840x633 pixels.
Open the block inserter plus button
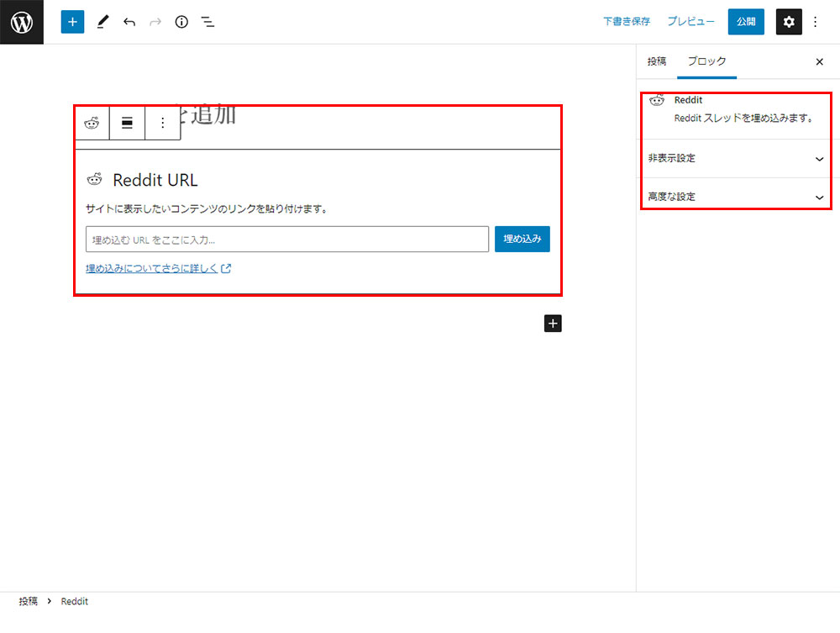[73, 22]
